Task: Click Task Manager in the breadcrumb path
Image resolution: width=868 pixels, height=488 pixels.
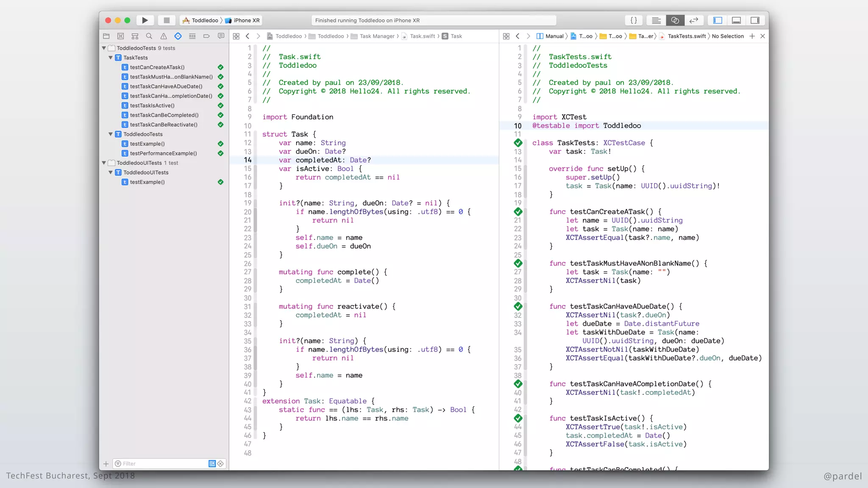Action: (x=376, y=36)
